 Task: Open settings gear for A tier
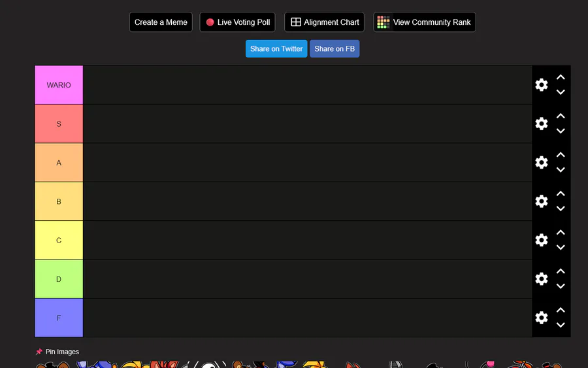pyautogui.click(x=541, y=163)
